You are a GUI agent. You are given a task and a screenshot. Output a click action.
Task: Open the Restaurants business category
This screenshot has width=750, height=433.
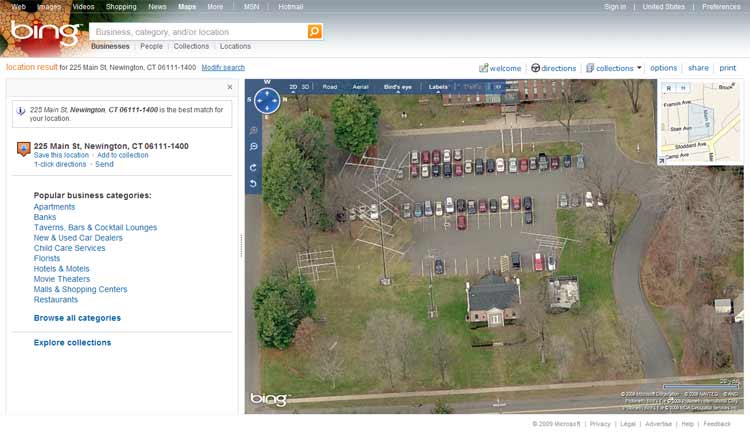click(x=56, y=300)
